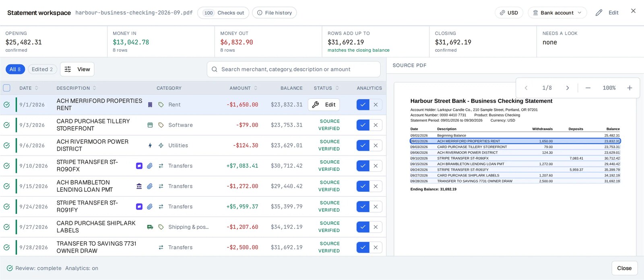Viewport: 644px width, 280px height.
Task: Open File history
Action: (x=275, y=13)
